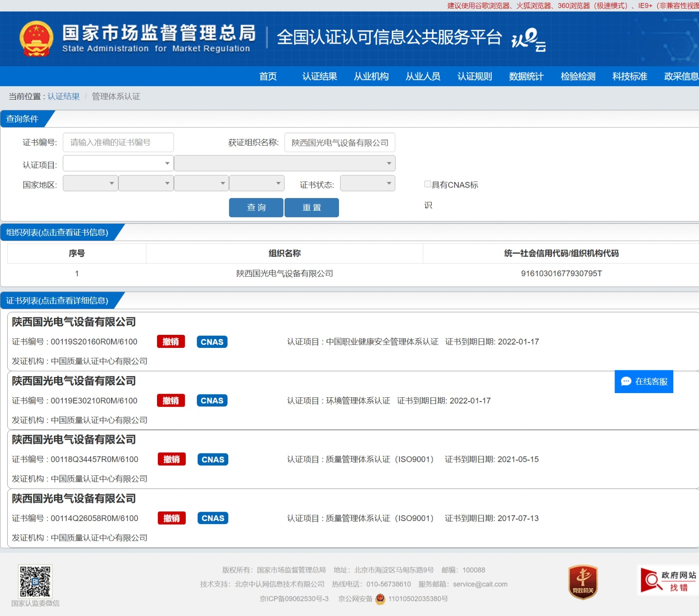Open 检验检测 navigation menu
The image size is (699, 616).
click(x=578, y=76)
